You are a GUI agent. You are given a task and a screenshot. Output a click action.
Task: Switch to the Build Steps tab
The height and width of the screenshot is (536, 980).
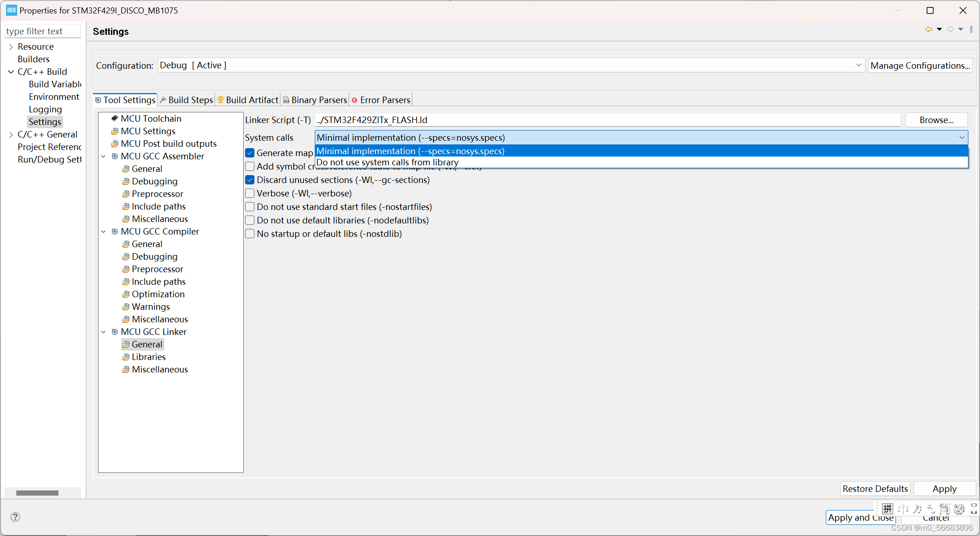click(x=187, y=100)
